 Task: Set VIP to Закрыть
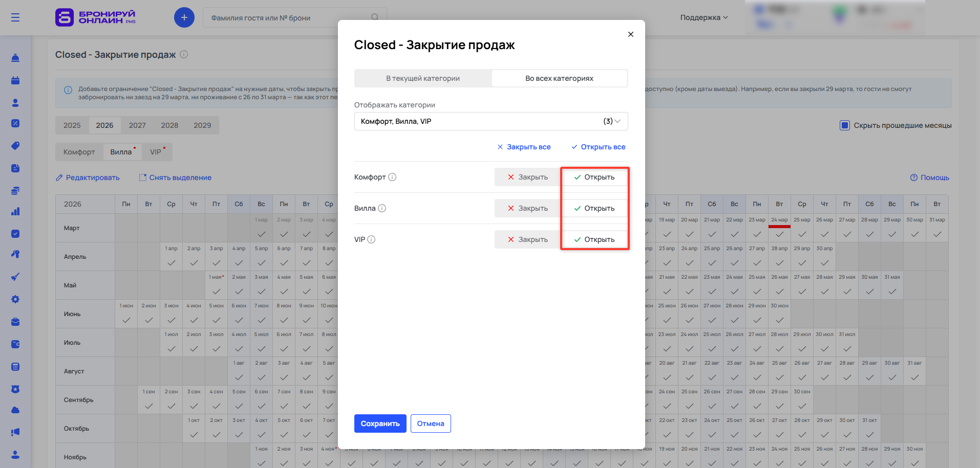527,239
